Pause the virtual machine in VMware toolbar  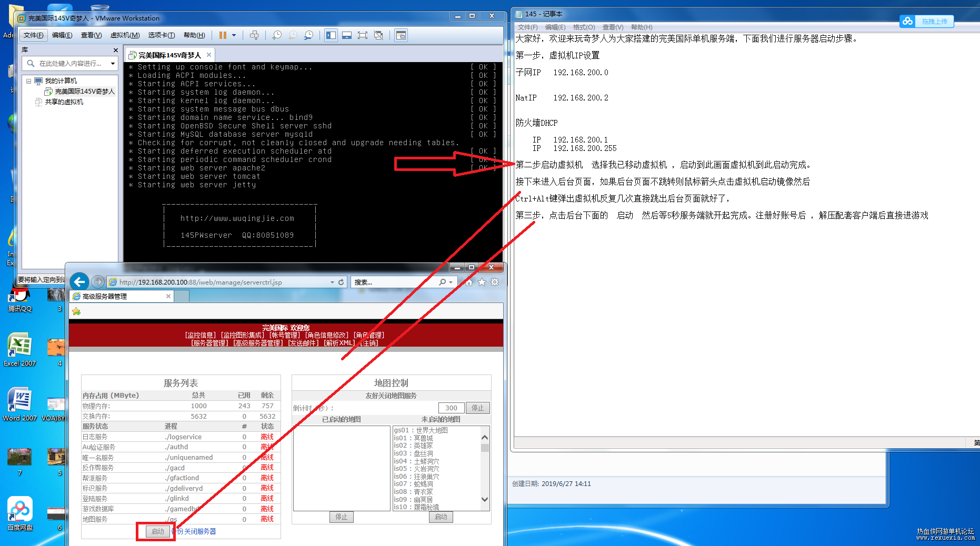223,35
